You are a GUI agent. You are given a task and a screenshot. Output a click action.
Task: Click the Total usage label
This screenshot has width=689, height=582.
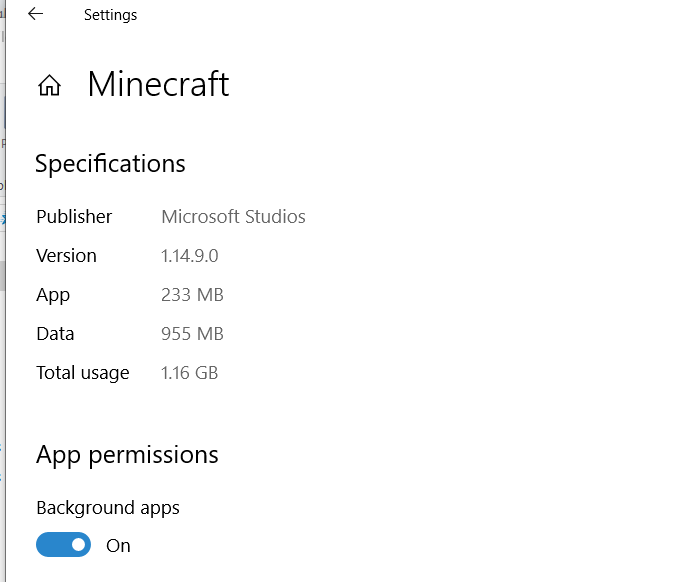click(83, 373)
